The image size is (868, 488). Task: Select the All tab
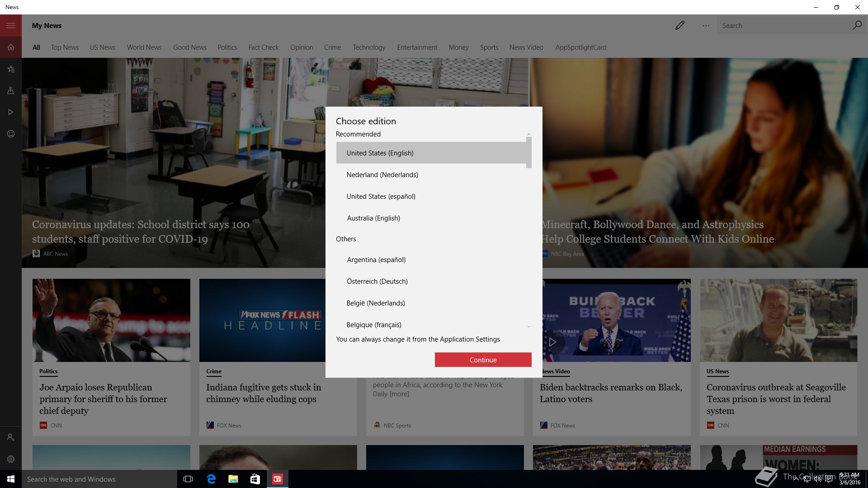(36, 47)
